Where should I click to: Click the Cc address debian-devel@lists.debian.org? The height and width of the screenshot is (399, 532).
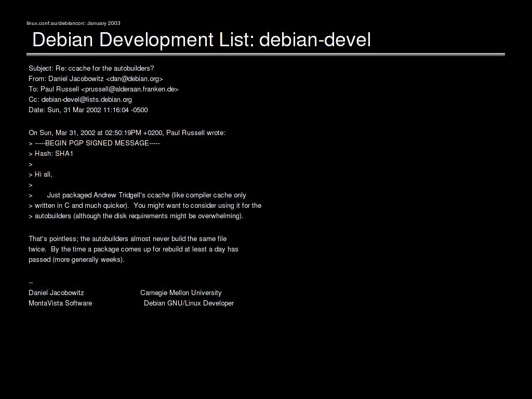[x=86, y=99]
